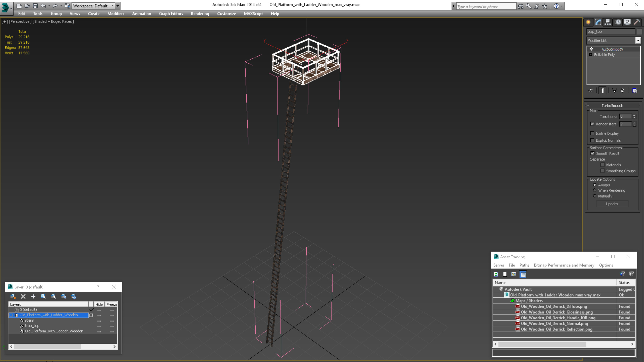Click the Save File toolbar icon
Image resolution: width=644 pixels, height=362 pixels.
pyautogui.click(x=35, y=6)
